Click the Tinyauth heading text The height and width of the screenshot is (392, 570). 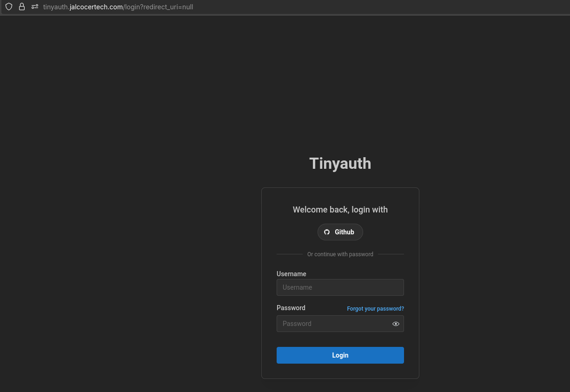(x=340, y=164)
